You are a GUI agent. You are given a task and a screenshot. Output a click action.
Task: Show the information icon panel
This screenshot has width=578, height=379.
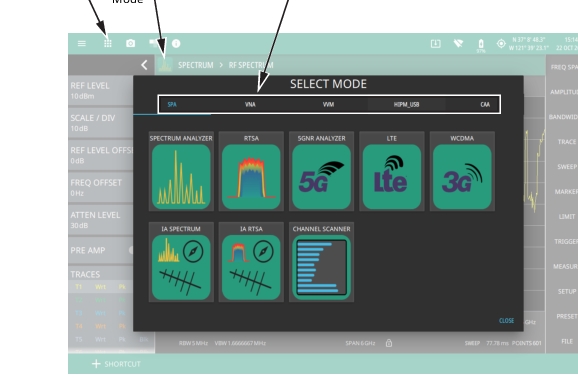coord(176,44)
